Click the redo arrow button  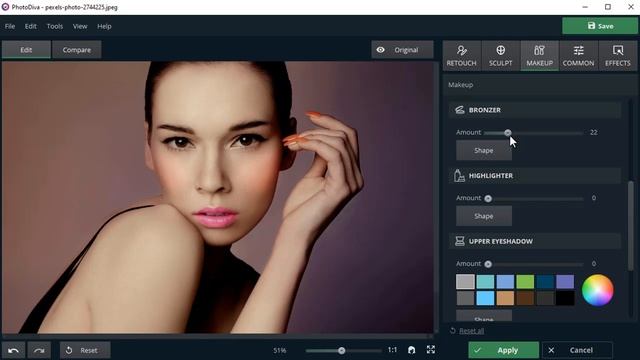click(x=39, y=350)
